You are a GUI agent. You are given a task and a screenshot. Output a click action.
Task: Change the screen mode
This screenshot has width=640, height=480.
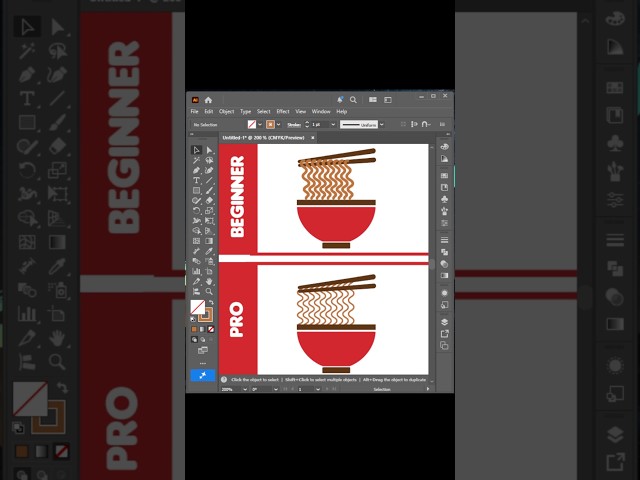(x=203, y=351)
